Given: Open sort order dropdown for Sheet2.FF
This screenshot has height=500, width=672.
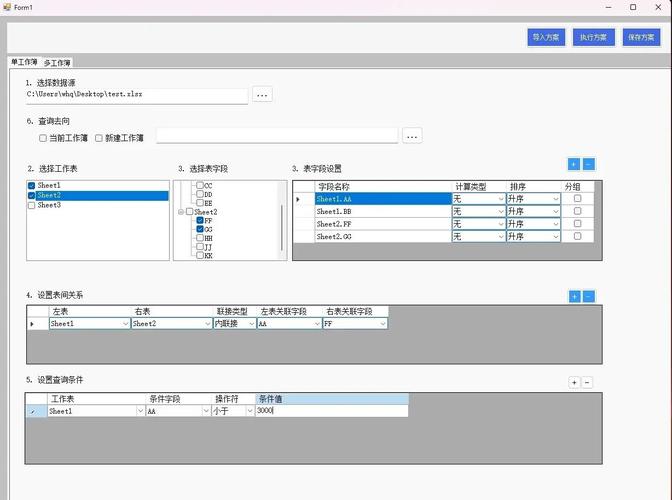Looking at the screenshot, I should (x=555, y=224).
